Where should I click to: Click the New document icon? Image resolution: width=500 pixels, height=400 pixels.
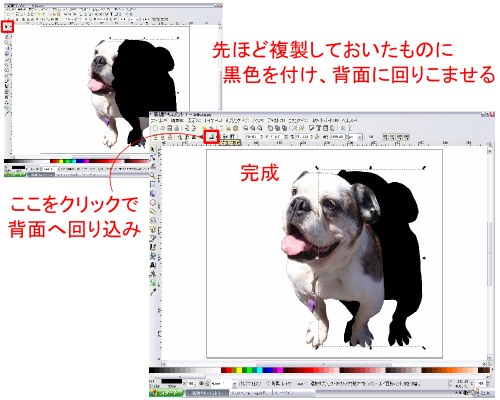(155, 128)
